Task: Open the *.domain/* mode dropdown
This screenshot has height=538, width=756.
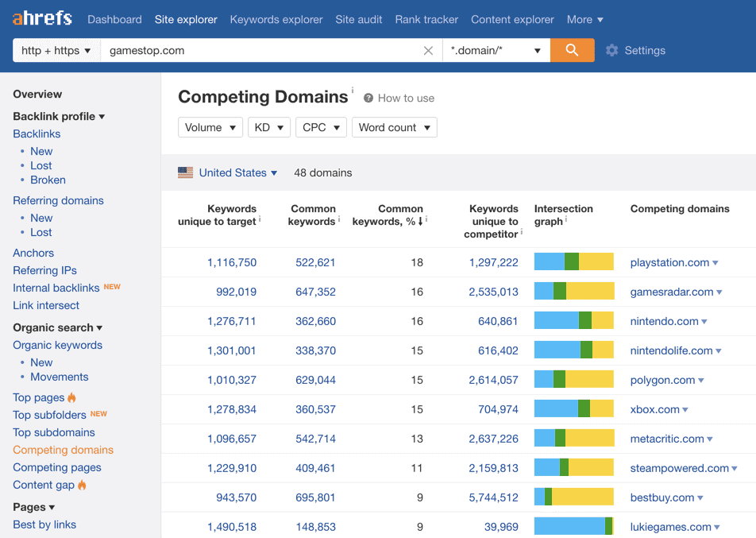Action: point(496,50)
